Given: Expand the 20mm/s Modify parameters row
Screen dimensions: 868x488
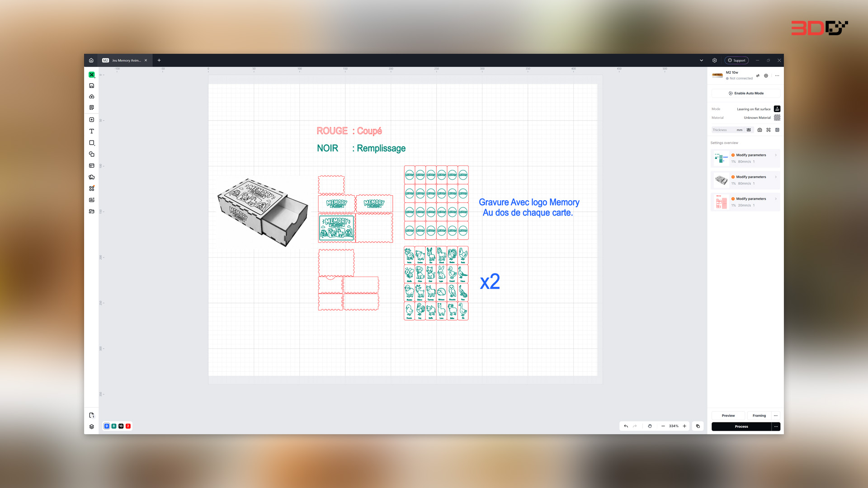Looking at the screenshot, I should pyautogui.click(x=745, y=202).
